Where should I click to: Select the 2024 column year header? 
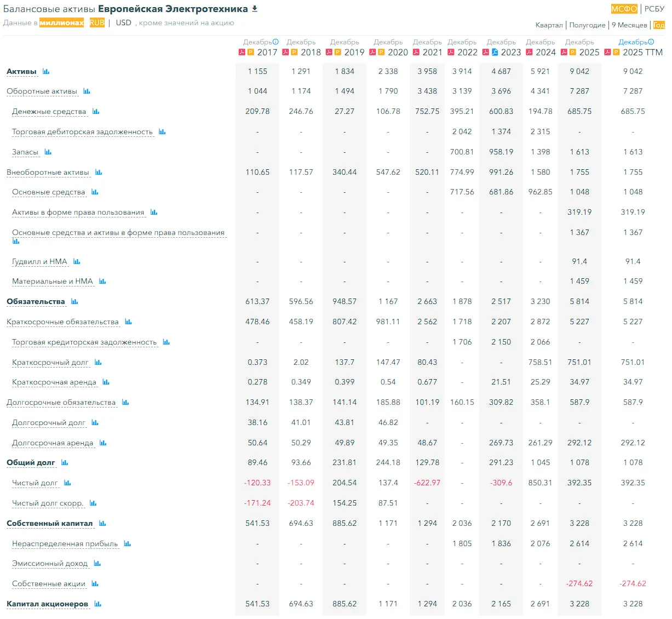pos(546,53)
